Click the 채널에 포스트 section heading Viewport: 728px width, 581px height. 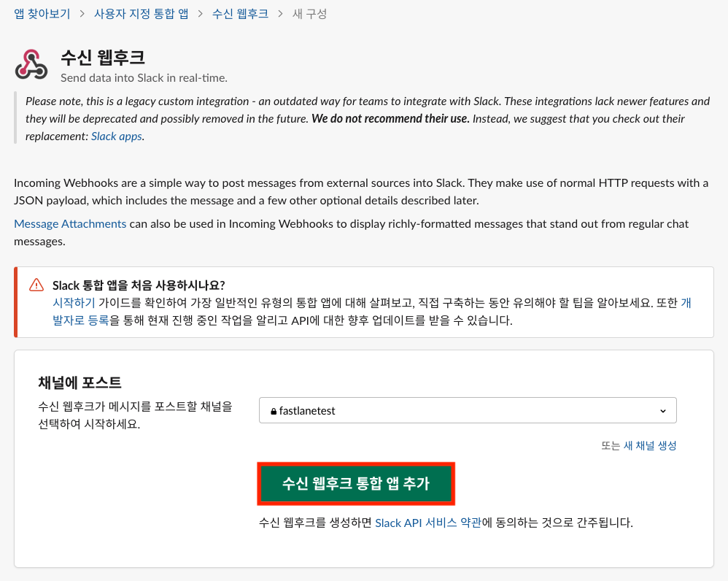pos(80,382)
